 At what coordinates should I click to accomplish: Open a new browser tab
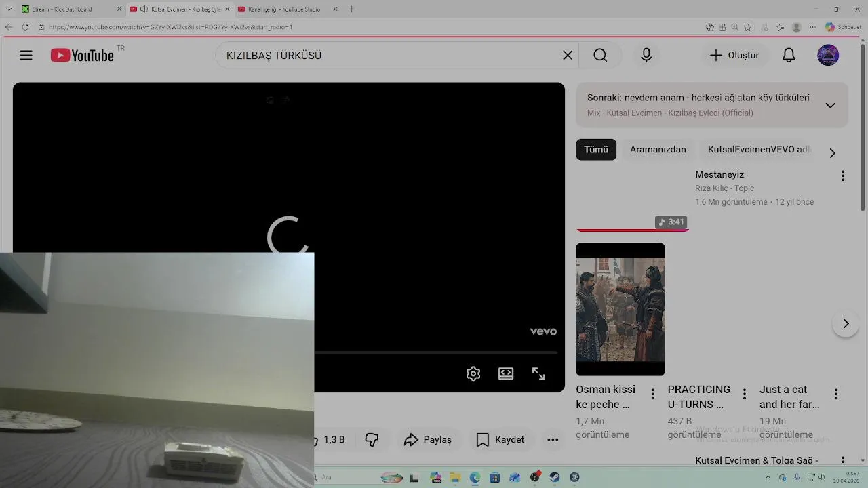[351, 9]
